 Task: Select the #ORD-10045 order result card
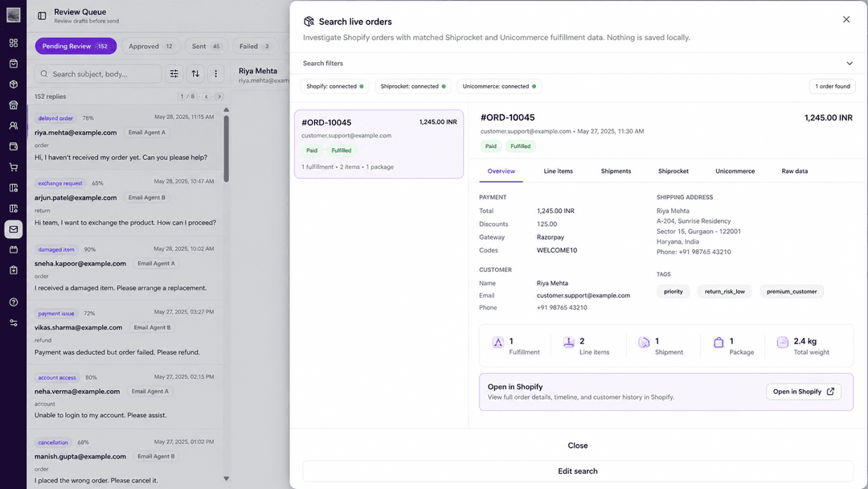pos(379,144)
